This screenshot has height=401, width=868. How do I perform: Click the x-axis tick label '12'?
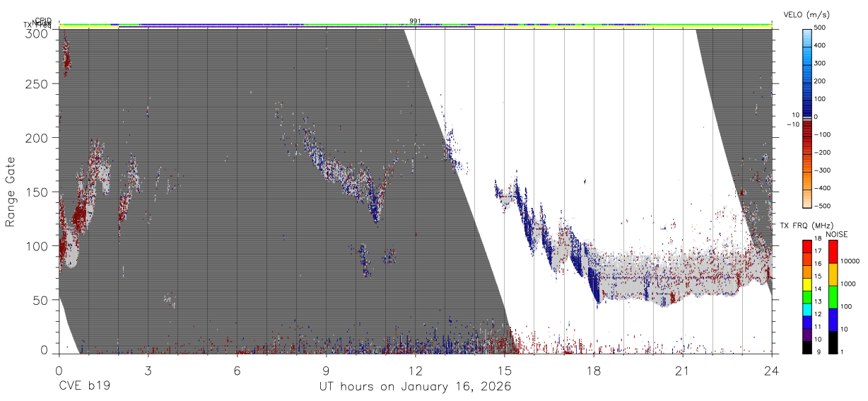click(x=415, y=371)
